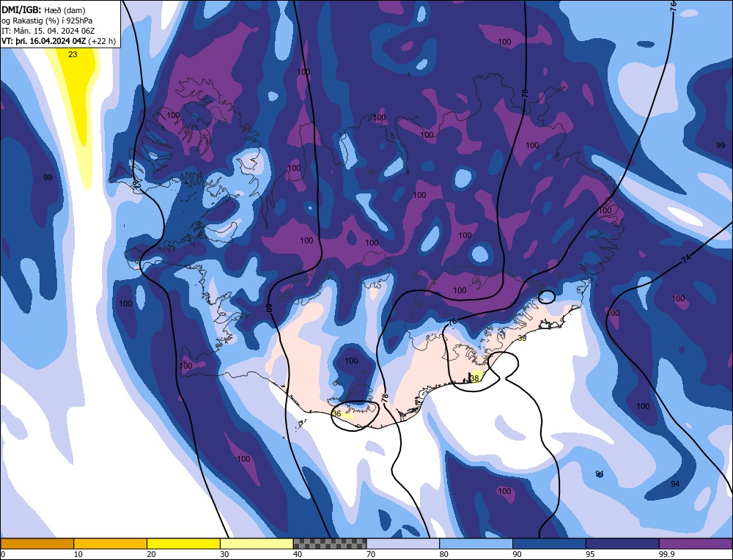Click the legend tick label '95'

[590, 554]
